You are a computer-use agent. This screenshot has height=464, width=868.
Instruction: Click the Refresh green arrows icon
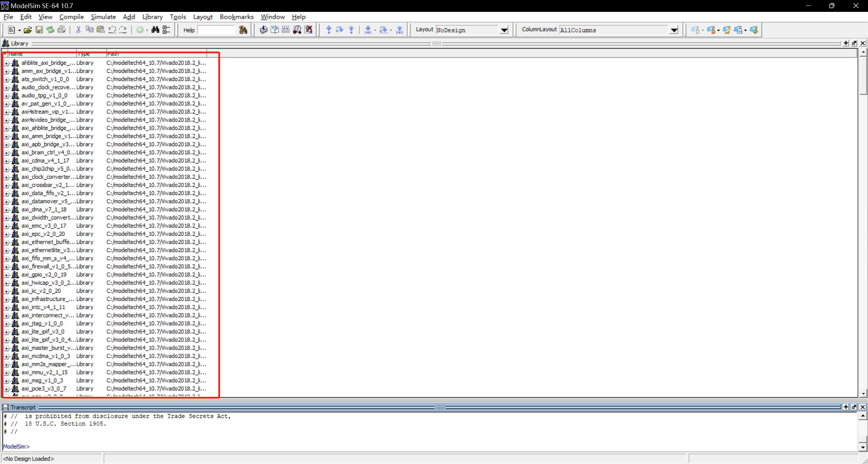[x=50, y=30]
